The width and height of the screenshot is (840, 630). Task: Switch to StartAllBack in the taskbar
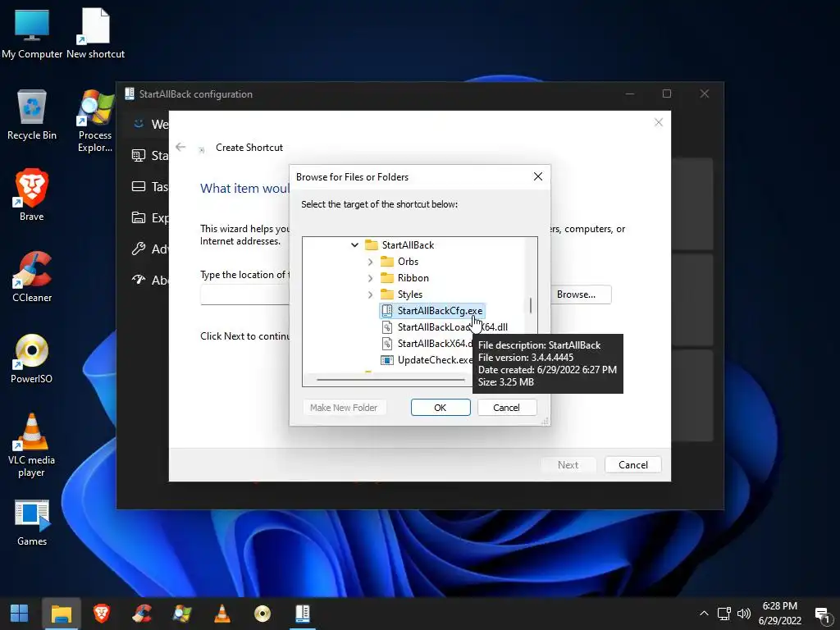[x=303, y=614]
